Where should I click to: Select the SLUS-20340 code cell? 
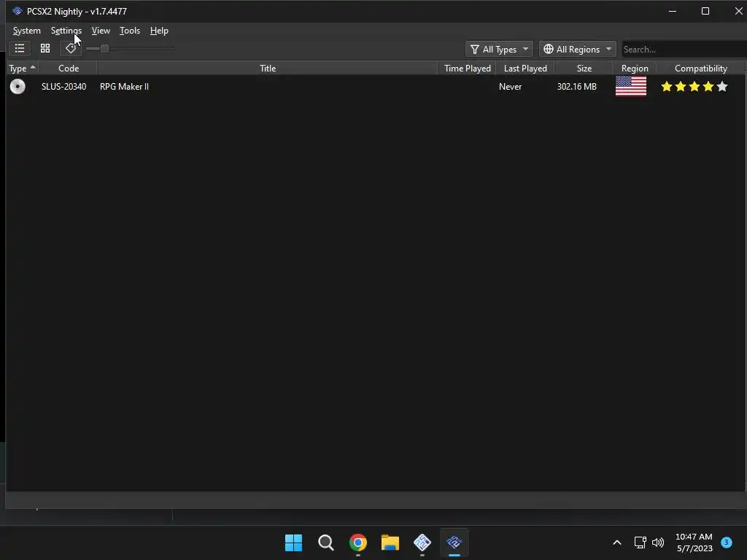(64, 87)
